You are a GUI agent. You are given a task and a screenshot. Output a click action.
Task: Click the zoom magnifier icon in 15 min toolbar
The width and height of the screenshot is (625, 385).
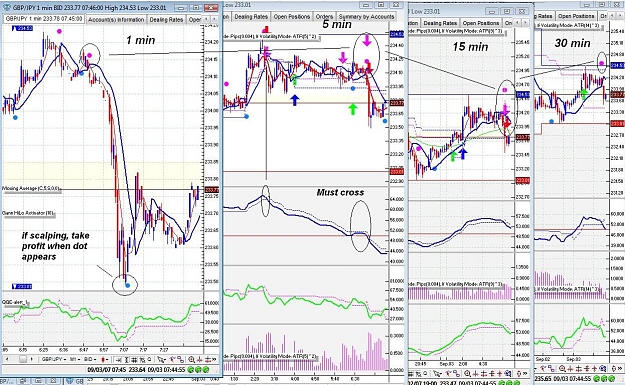(x=467, y=374)
